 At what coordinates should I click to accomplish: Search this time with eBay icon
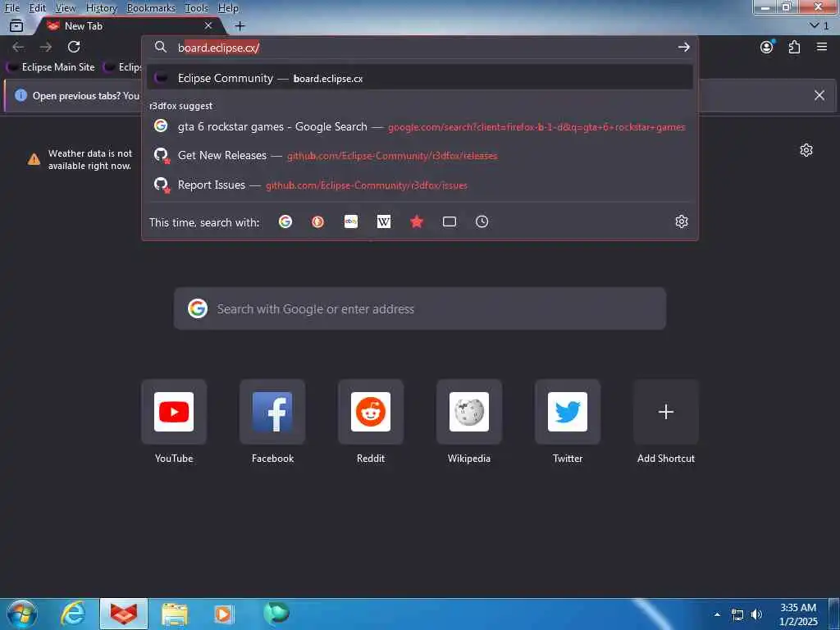(351, 221)
